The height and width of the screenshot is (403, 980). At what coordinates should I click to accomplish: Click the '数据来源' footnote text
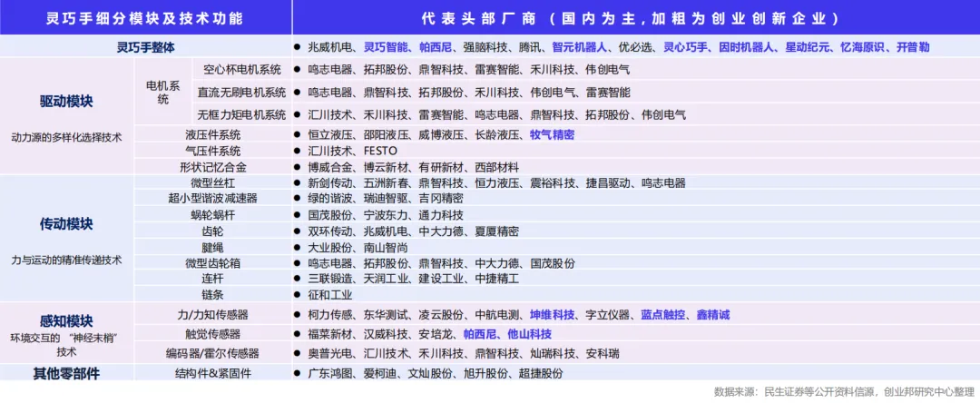pyautogui.click(x=845, y=392)
